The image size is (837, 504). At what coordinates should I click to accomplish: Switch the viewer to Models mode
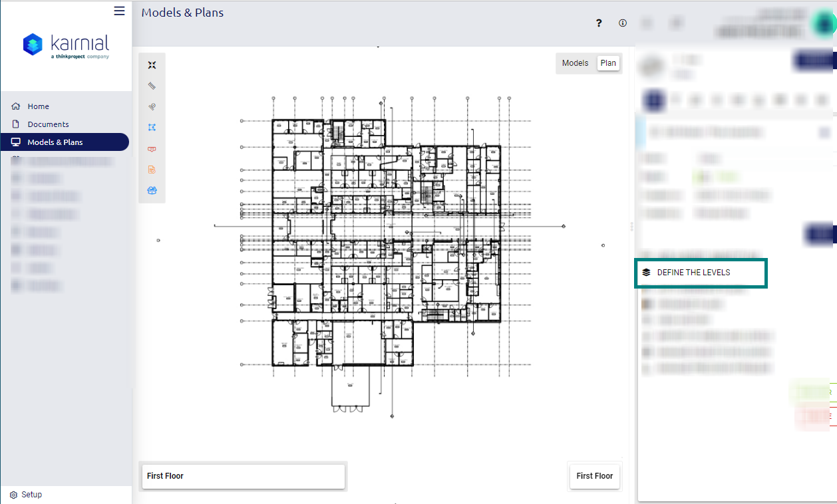point(575,63)
